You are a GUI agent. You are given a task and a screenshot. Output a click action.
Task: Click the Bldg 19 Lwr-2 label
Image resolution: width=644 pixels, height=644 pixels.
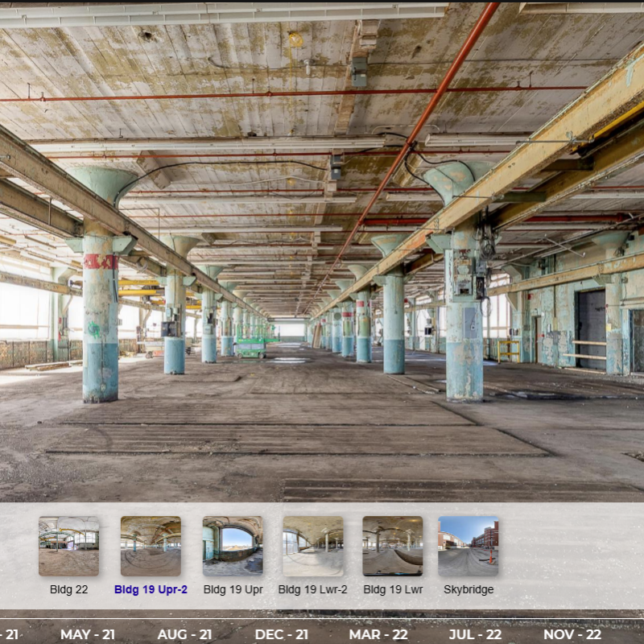312,589
